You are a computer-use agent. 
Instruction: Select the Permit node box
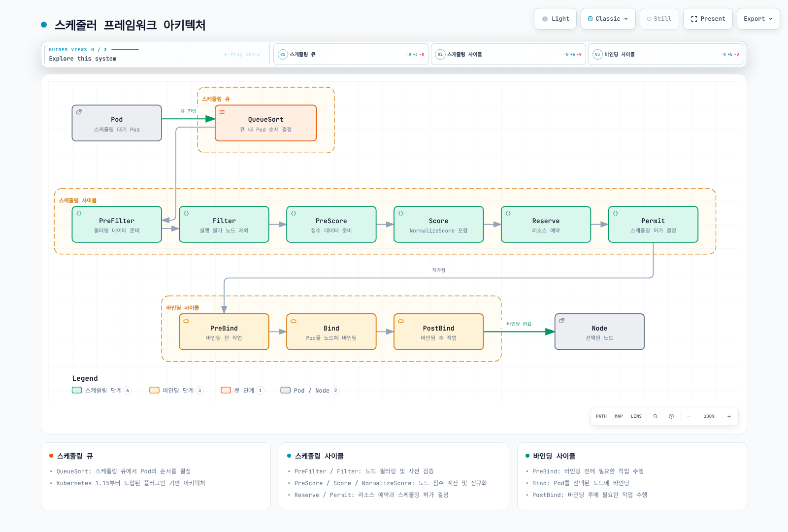tap(654, 225)
